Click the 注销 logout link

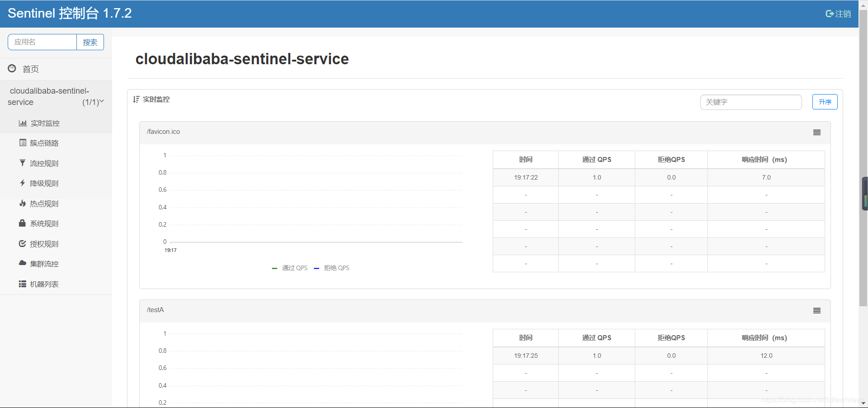843,14
